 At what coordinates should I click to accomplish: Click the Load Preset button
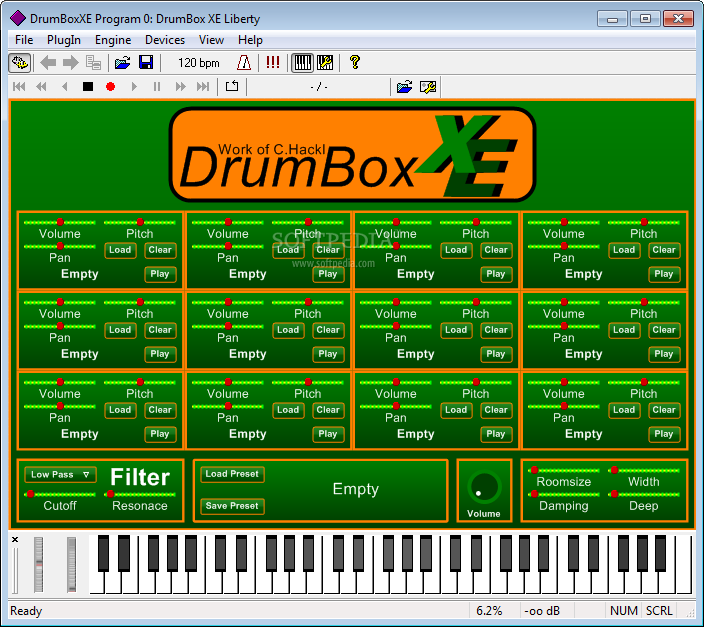(x=232, y=474)
